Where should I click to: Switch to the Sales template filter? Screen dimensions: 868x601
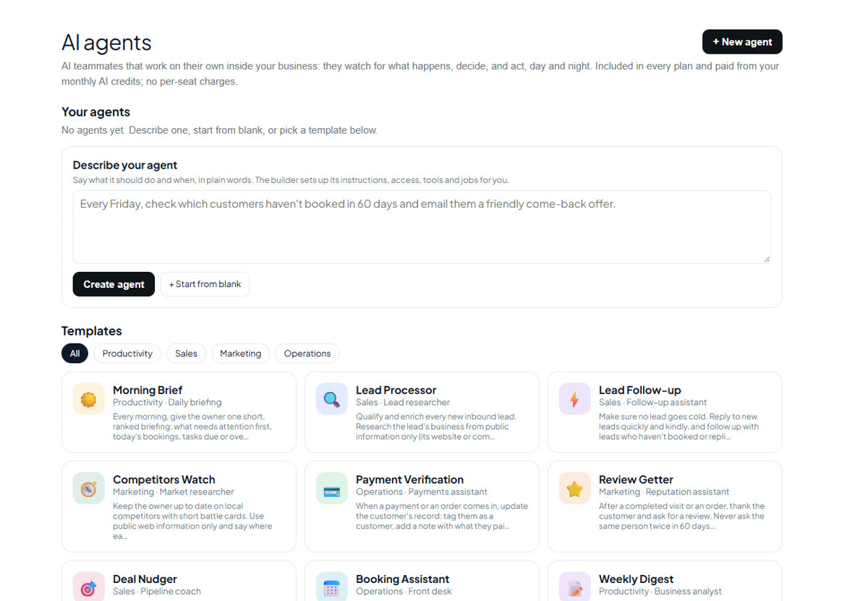[186, 354]
